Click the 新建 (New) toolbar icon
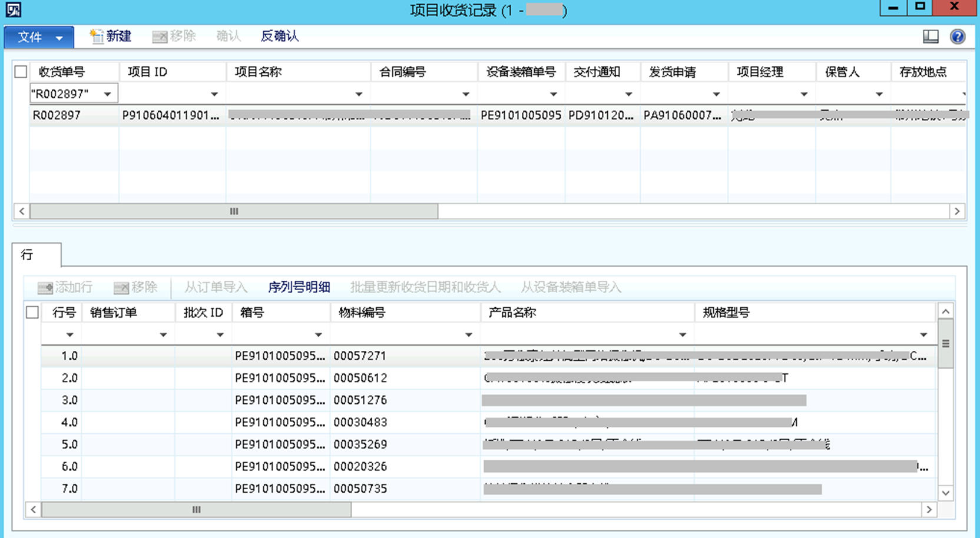The width and height of the screenshot is (980, 538). pyautogui.click(x=97, y=36)
